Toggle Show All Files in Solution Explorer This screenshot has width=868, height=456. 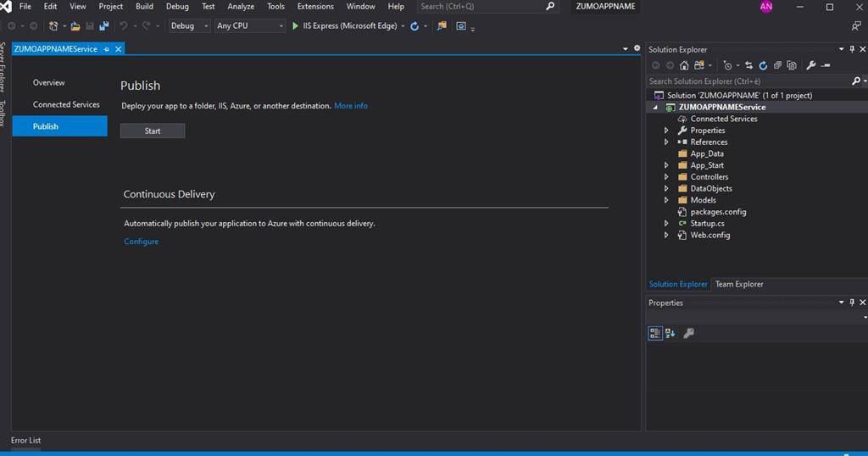pos(792,65)
